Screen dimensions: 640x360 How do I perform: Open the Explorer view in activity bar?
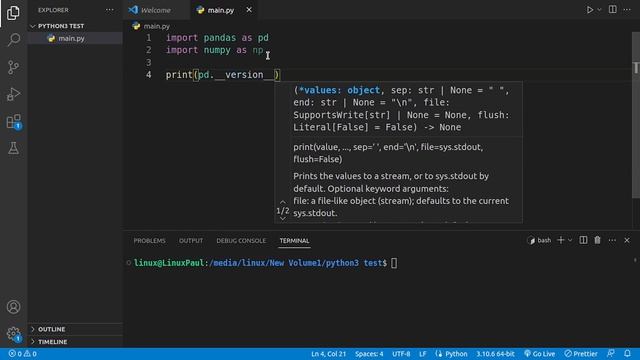click(13, 13)
